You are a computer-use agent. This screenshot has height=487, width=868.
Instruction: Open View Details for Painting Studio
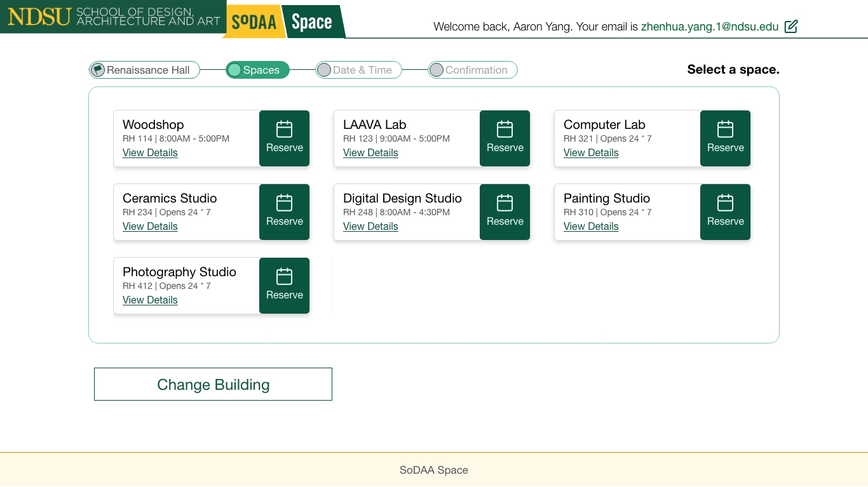[x=591, y=227]
